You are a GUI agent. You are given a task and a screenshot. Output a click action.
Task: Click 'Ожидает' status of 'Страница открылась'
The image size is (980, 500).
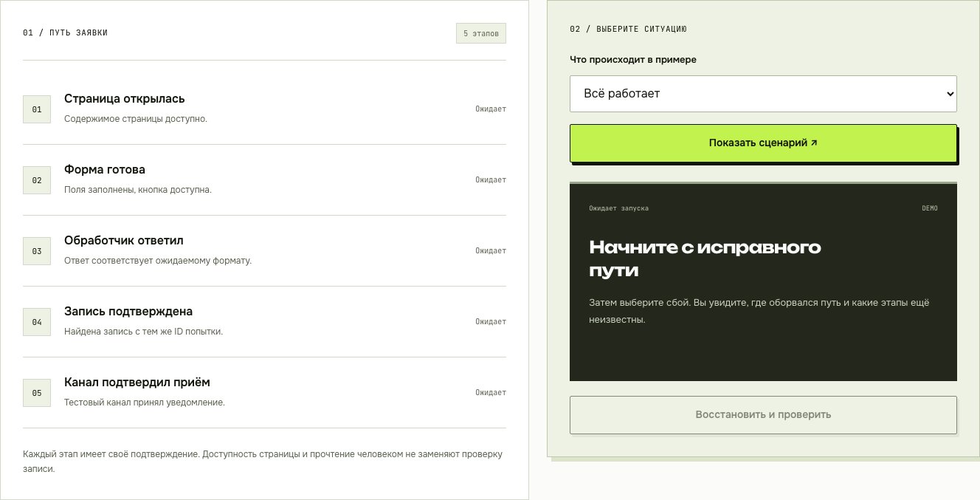(491, 109)
